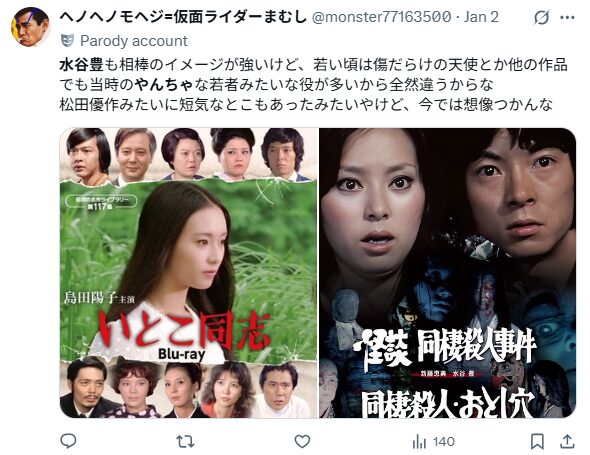The height and width of the screenshot is (455, 590).
Task: Open view analytics showing 140
Action: pyautogui.click(x=433, y=441)
